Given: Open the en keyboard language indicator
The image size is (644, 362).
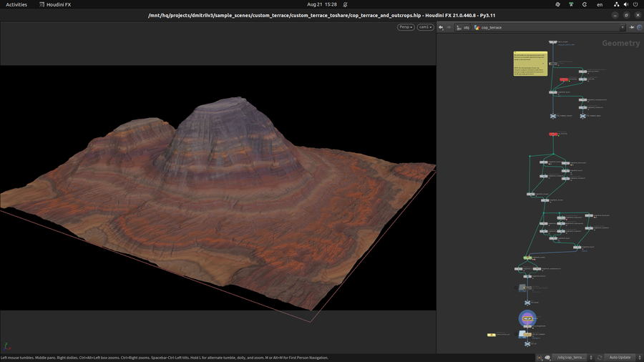Looking at the screenshot, I should pos(598,4).
